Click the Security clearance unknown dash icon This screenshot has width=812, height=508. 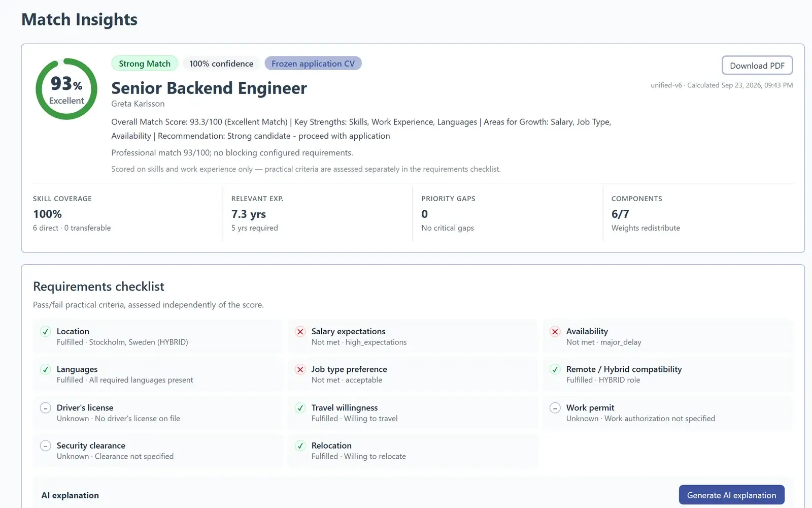[46, 446]
